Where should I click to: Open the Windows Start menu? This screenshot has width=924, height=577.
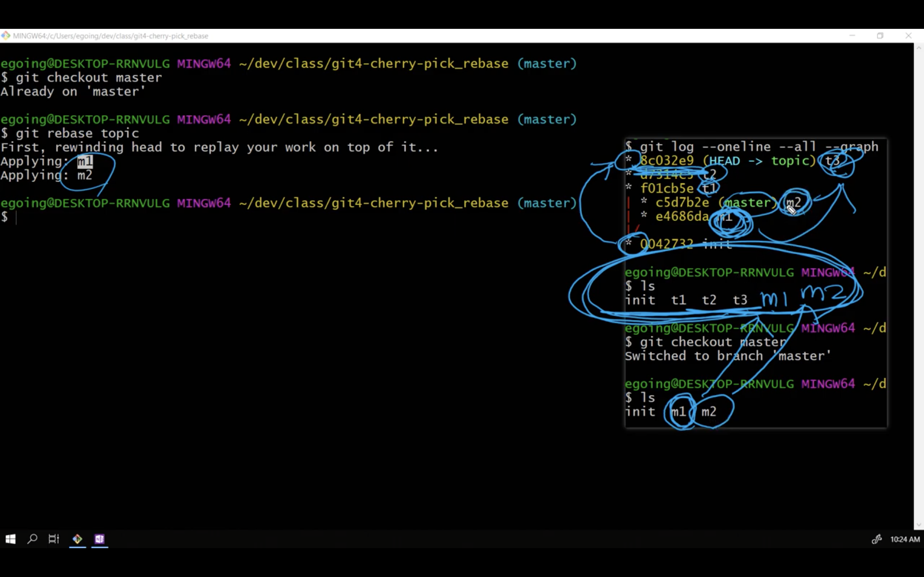[10, 539]
